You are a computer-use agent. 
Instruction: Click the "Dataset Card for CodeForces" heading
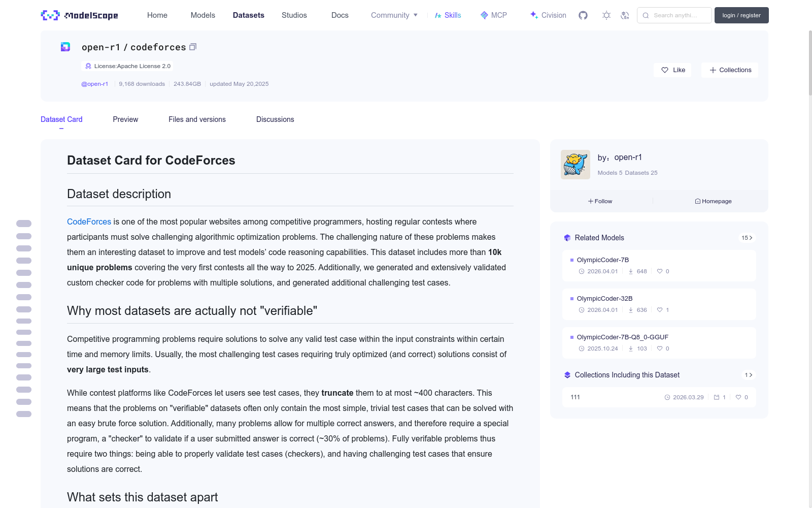click(151, 161)
